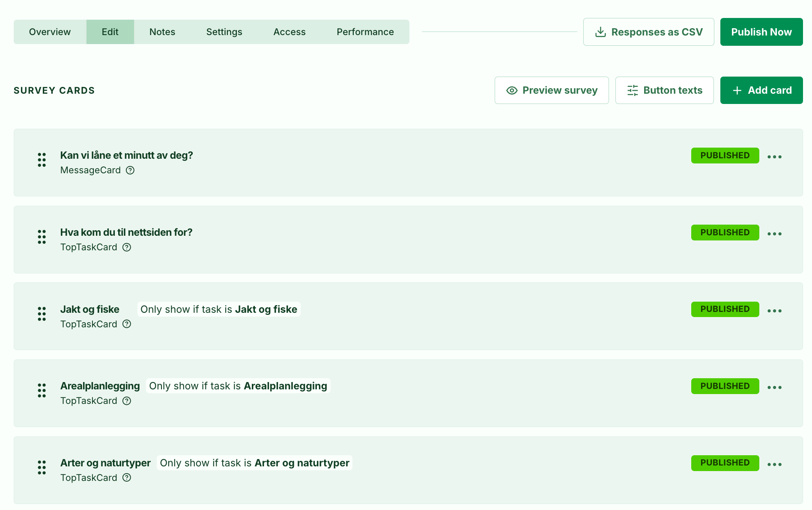The image size is (812, 510).
Task: Select the Edit tab
Action: pos(110,32)
